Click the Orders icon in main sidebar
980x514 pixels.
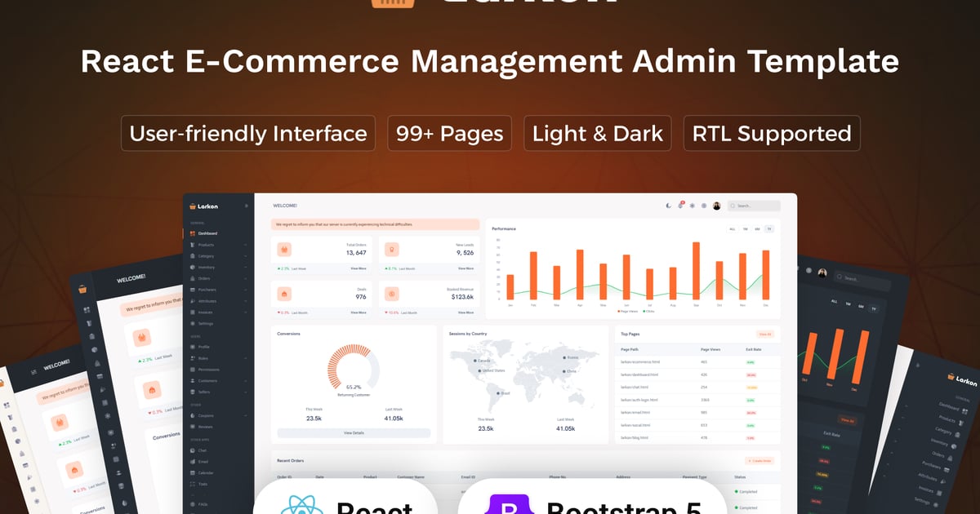[x=193, y=278]
